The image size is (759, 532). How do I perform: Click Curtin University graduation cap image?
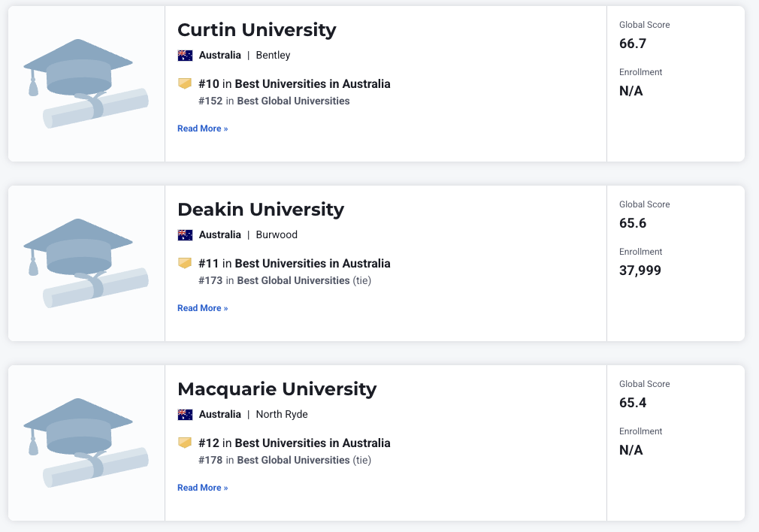point(86,84)
